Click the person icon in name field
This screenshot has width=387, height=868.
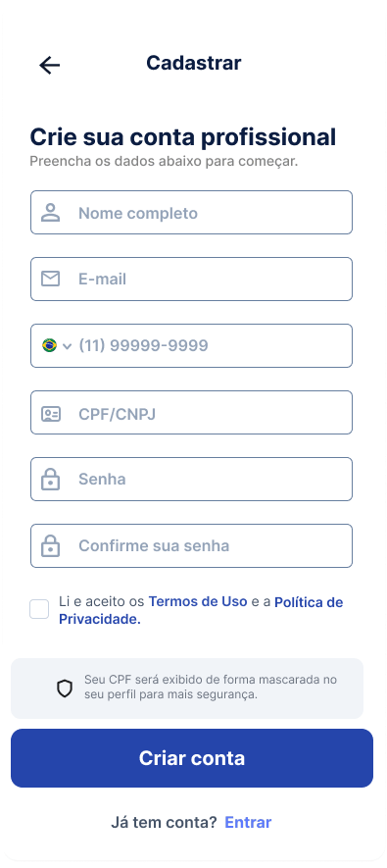pyautogui.click(x=50, y=213)
